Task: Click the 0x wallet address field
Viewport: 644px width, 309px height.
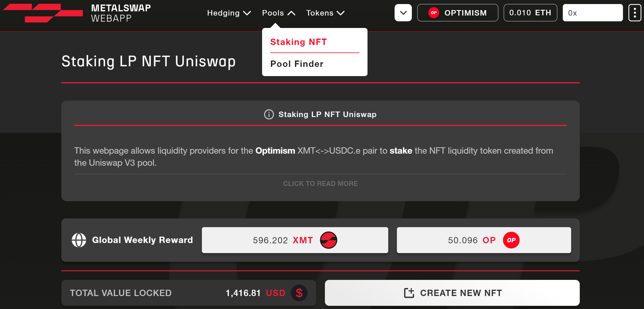Action: click(592, 13)
